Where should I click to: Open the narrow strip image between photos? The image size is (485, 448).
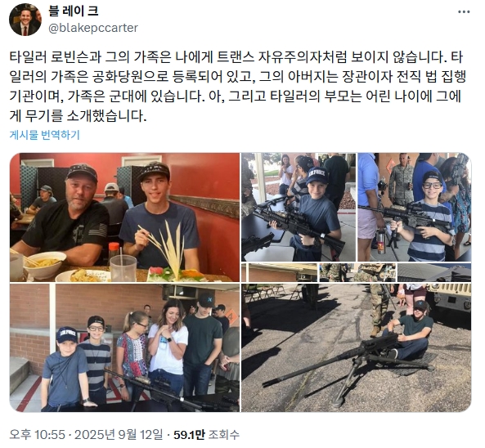(x=357, y=273)
